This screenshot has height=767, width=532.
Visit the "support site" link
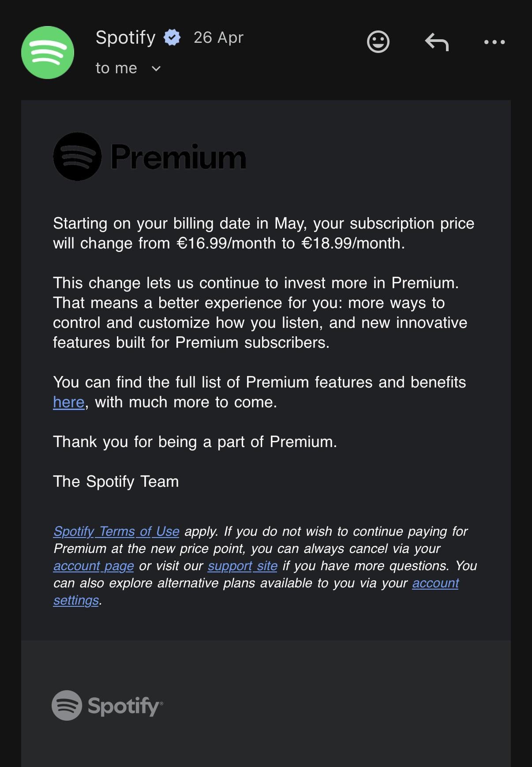pos(242,566)
